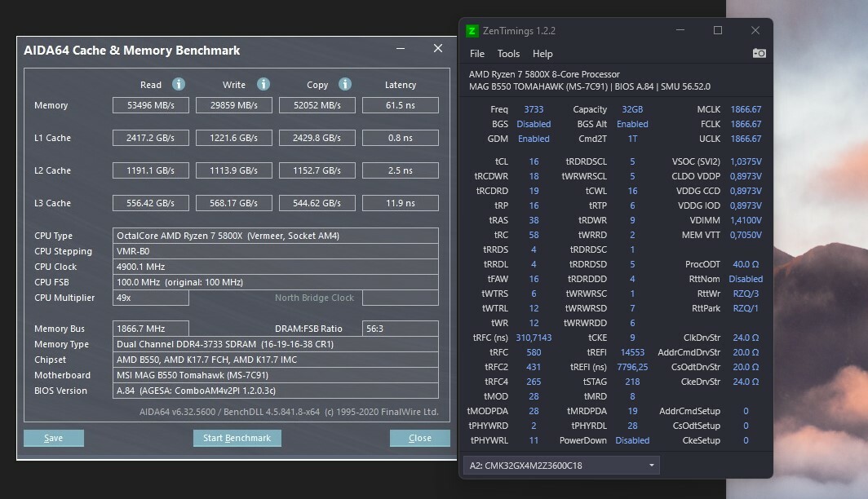Click the Close button in AIDA64
The height and width of the screenshot is (499, 868).
point(419,438)
